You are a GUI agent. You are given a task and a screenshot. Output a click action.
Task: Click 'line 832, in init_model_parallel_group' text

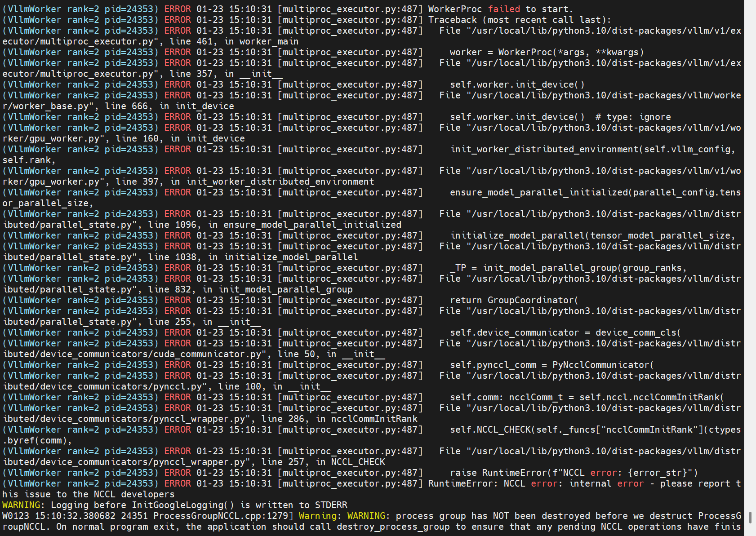tap(250, 289)
